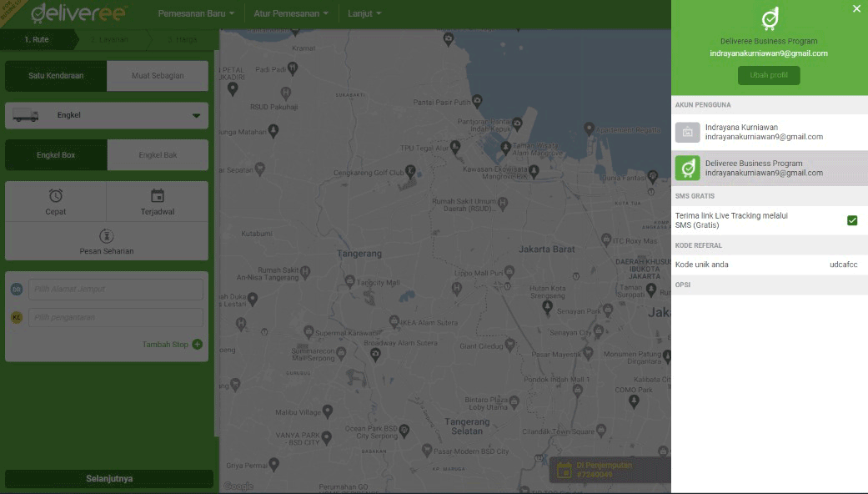Viewport: 868px width, 494px height.
Task: Click the Malibu Village map pin
Action: 327,411
